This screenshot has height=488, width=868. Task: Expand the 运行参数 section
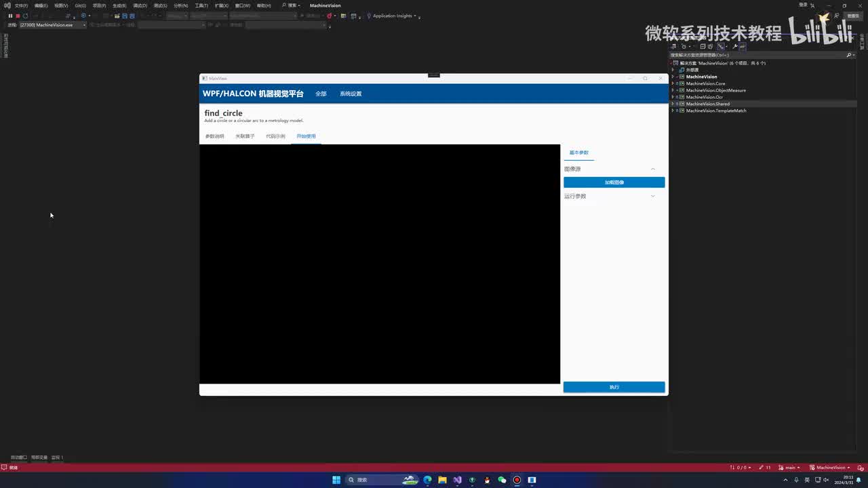653,196
